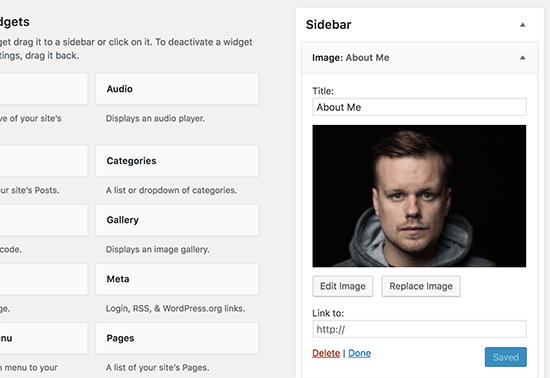Collapse the Image: About Me widget arrow
Viewport: 550px width, 378px height.
522,58
